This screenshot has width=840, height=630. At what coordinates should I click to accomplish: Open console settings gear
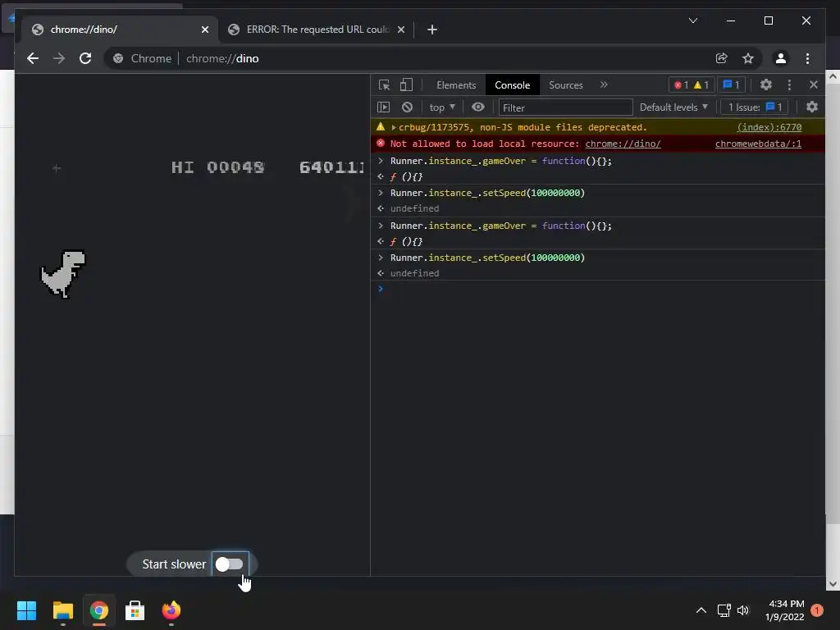[812, 107]
